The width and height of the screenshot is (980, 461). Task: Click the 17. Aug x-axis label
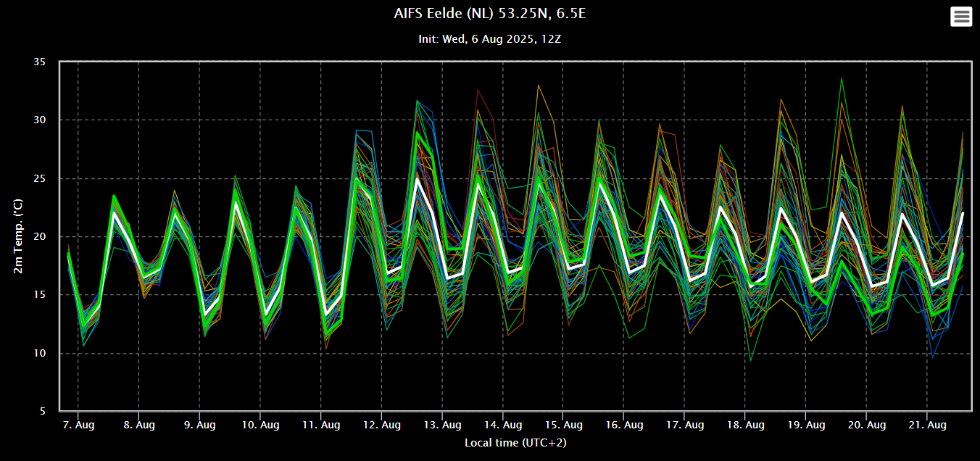(685, 425)
